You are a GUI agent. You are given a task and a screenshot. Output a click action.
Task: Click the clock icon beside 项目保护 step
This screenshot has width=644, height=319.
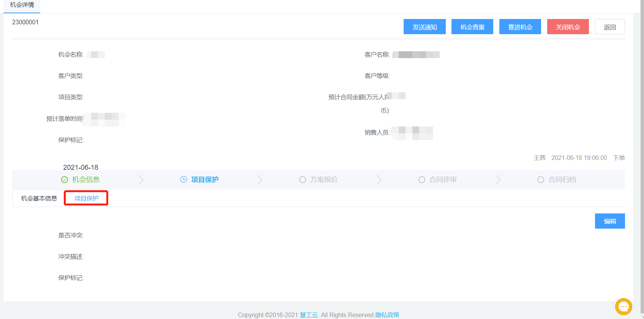[183, 180]
